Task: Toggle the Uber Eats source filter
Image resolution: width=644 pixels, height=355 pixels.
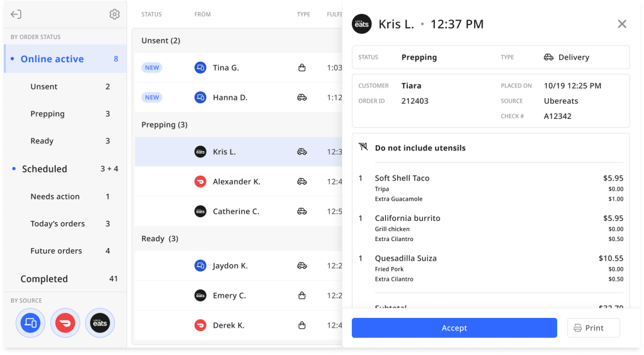Action: coord(100,324)
